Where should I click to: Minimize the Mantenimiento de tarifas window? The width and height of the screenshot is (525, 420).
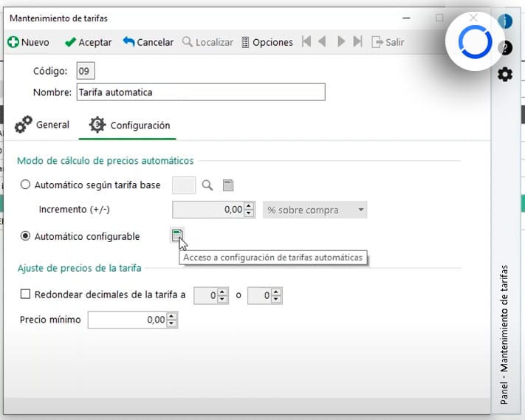[x=406, y=18]
